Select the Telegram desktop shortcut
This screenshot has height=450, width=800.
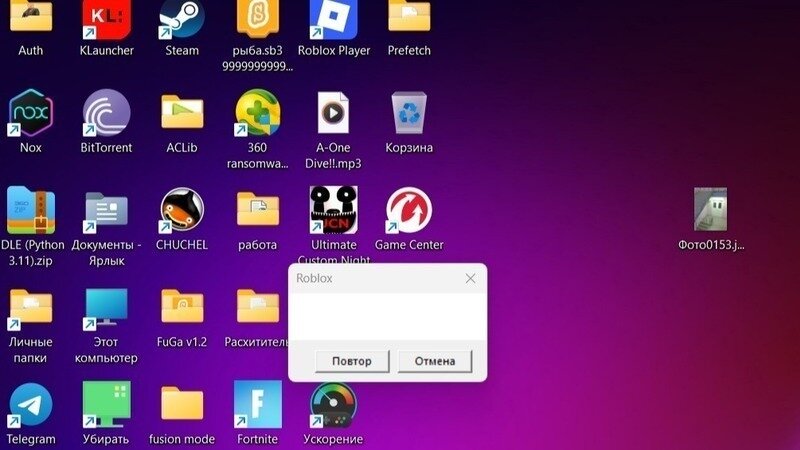pos(31,404)
